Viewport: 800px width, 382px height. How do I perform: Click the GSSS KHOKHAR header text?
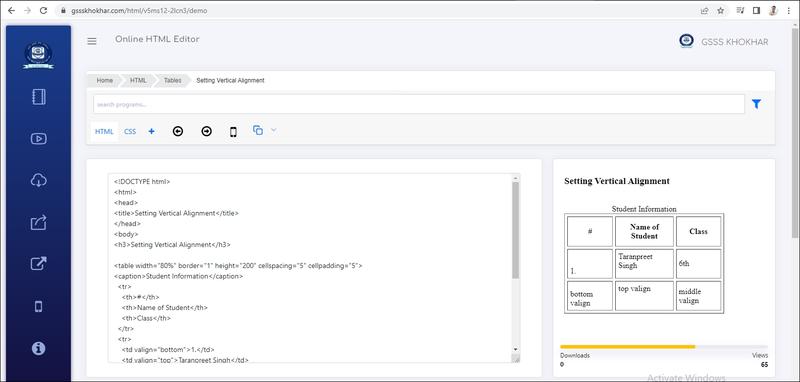(735, 42)
